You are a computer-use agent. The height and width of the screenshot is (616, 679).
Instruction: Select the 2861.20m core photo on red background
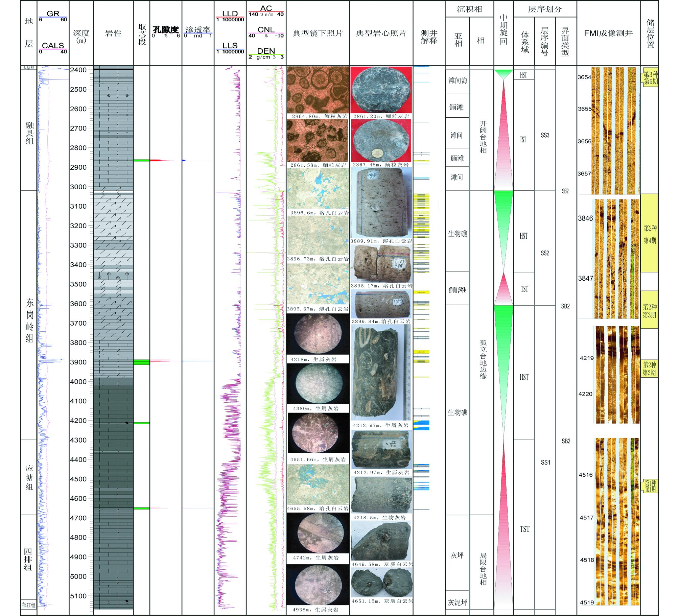pyautogui.click(x=381, y=90)
